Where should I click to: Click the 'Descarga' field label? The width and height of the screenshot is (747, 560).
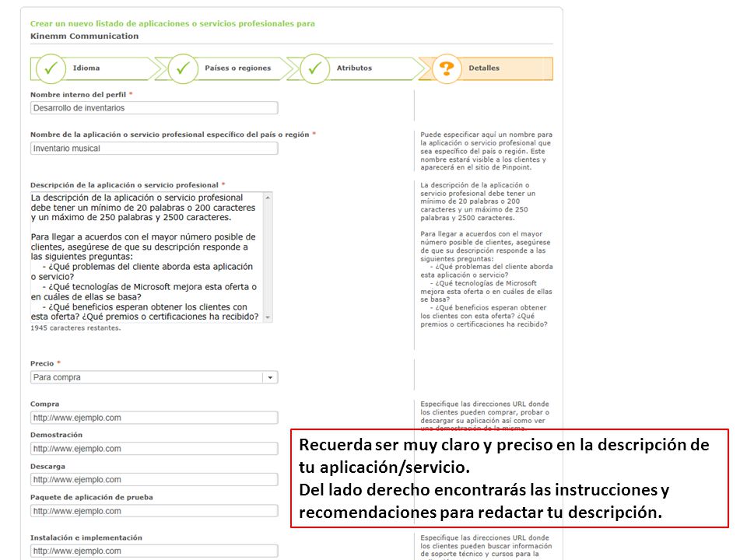pyautogui.click(x=47, y=466)
